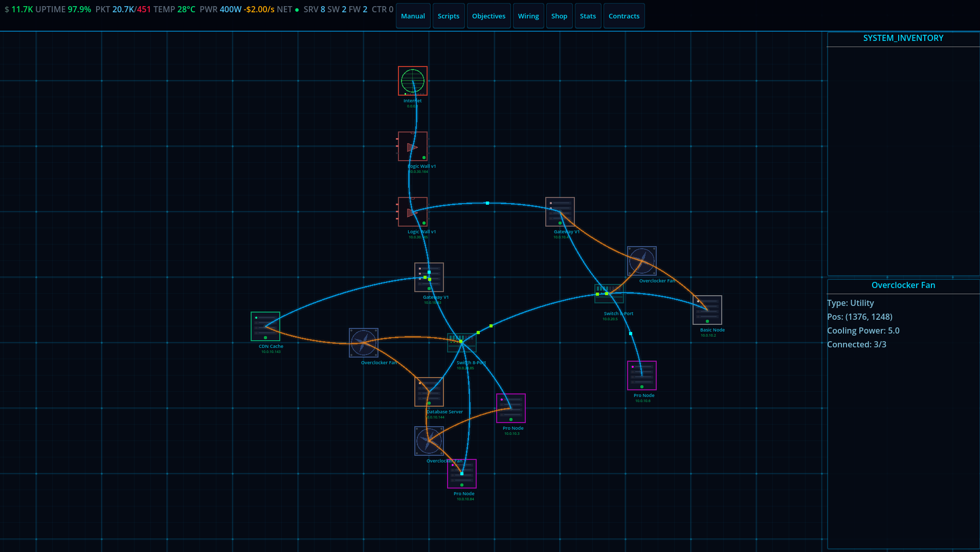Image resolution: width=980 pixels, height=552 pixels.
Task: Enter Wiring mode
Action: tap(528, 16)
